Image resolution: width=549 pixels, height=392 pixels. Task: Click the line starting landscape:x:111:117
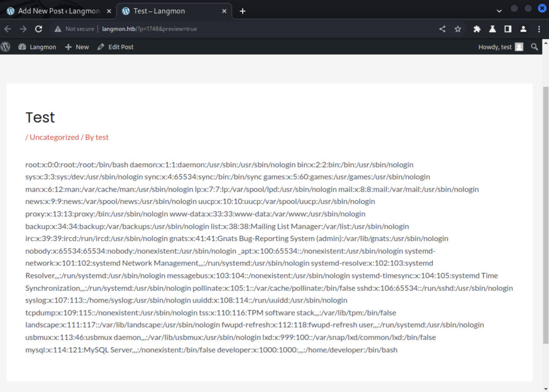(x=255, y=325)
